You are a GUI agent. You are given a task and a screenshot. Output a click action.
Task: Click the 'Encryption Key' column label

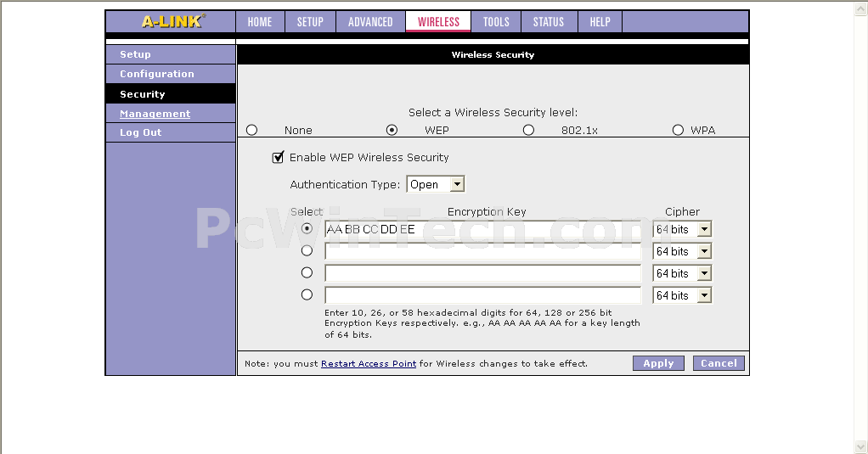pos(487,212)
